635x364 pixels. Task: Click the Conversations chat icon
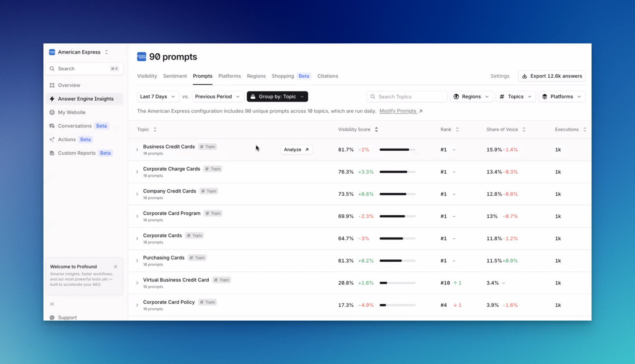click(52, 126)
